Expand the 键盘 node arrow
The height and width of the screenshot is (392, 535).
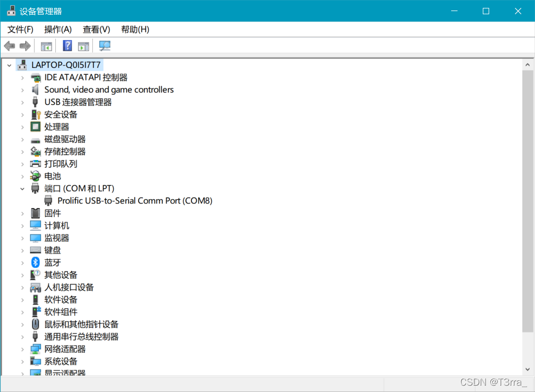[x=23, y=251]
